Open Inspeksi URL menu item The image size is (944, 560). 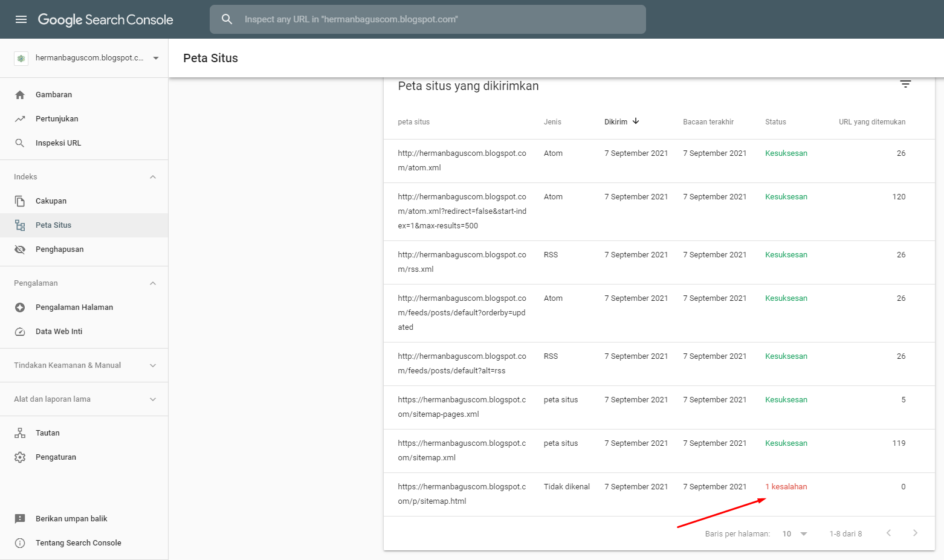pyautogui.click(x=84, y=143)
